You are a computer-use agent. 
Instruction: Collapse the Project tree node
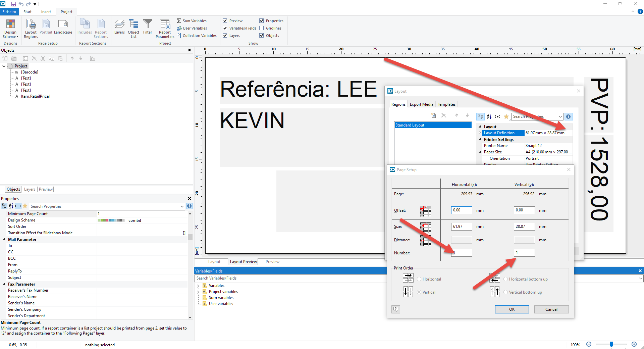[x=4, y=66]
